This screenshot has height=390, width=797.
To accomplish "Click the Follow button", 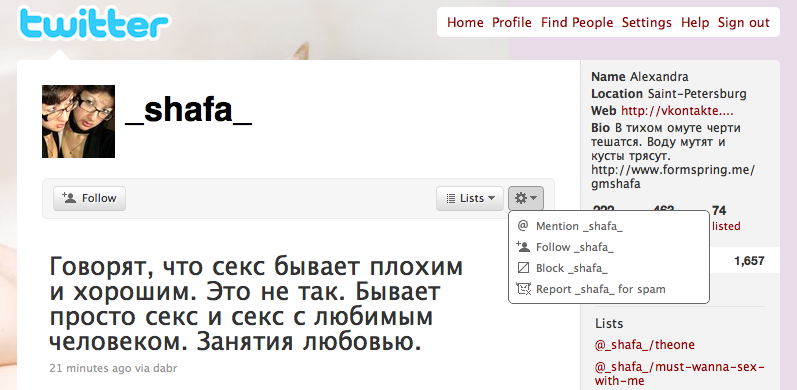I will [x=89, y=198].
